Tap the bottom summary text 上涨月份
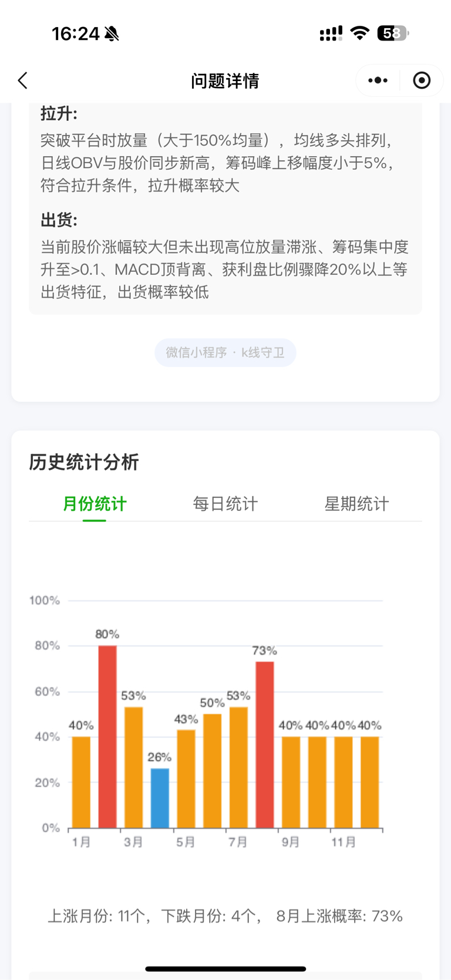 (x=225, y=916)
